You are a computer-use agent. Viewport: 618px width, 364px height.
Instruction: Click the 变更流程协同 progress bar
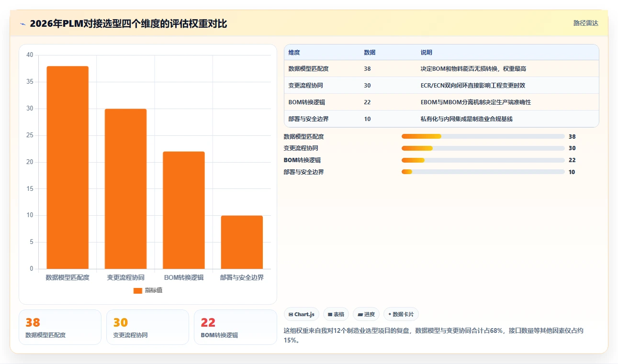[x=483, y=148]
